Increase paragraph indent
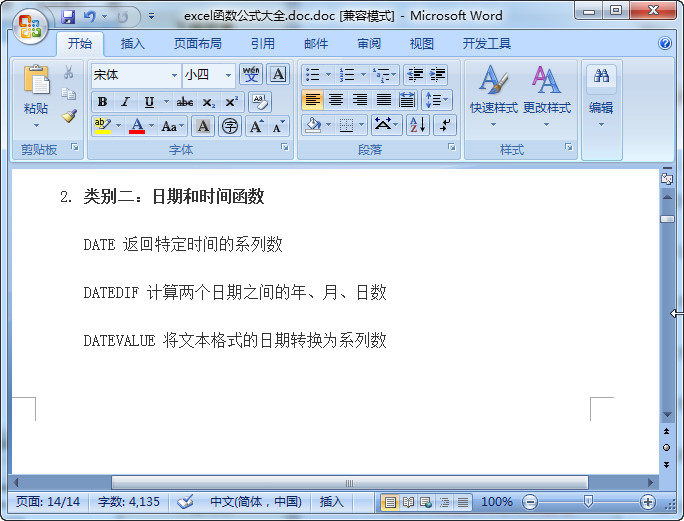The image size is (684, 521). (x=437, y=75)
